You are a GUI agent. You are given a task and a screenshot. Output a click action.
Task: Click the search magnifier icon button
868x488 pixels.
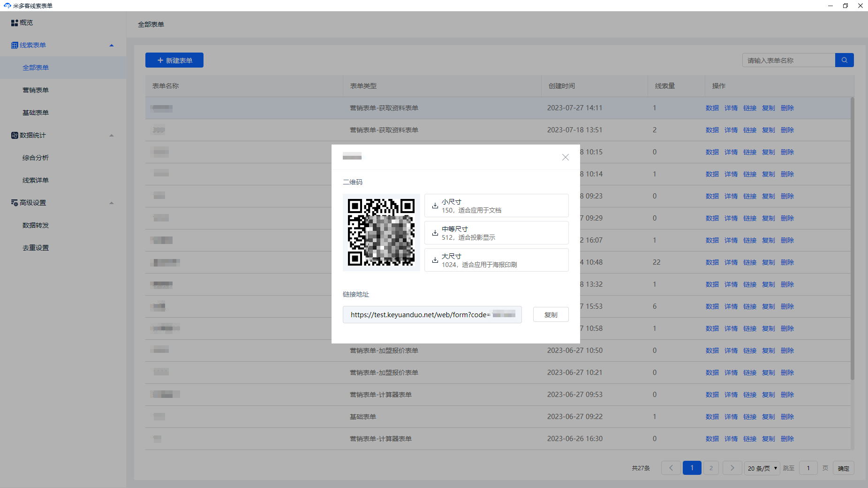(x=844, y=60)
